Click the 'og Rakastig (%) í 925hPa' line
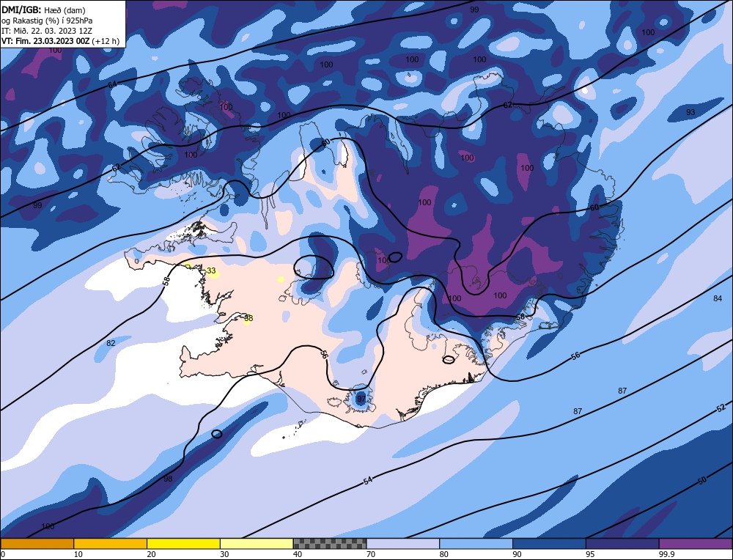The image size is (733, 560). [47, 21]
